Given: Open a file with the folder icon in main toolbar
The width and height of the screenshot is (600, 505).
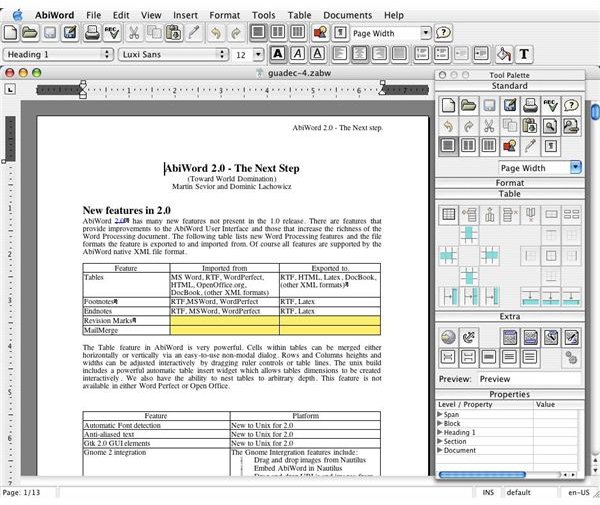Looking at the screenshot, I should (x=30, y=33).
